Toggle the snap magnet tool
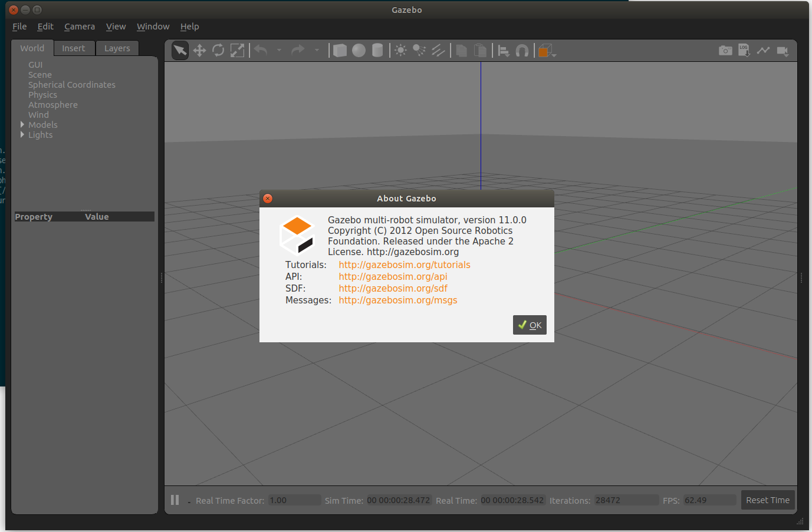Image resolution: width=812 pixels, height=532 pixels. coord(522,51)
